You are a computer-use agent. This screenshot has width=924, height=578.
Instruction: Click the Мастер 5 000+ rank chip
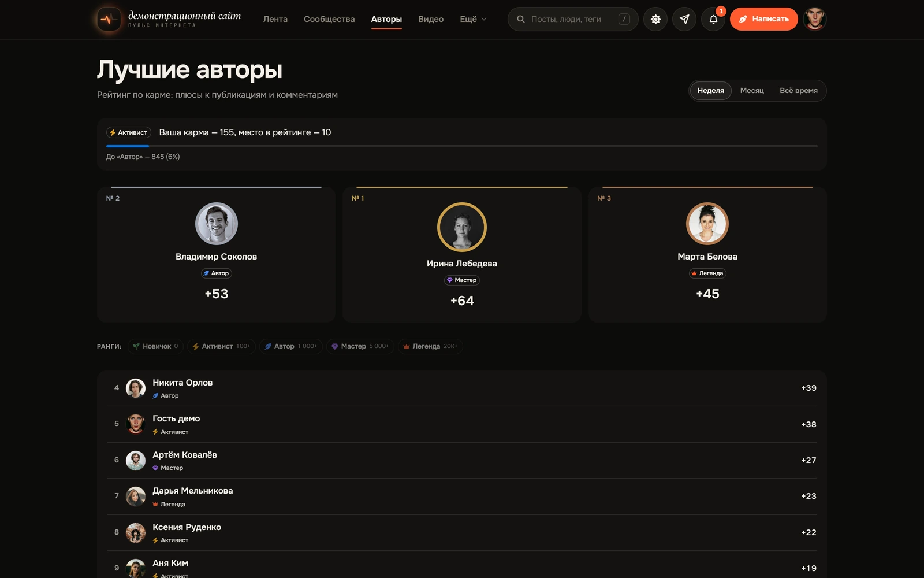[360, 346]
